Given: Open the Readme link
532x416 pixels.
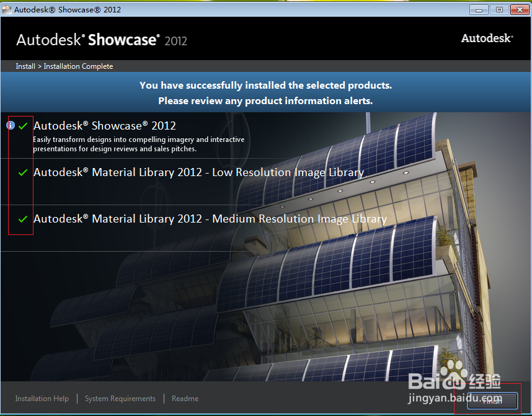Looking at the screenshot, I should click(185, 399).
